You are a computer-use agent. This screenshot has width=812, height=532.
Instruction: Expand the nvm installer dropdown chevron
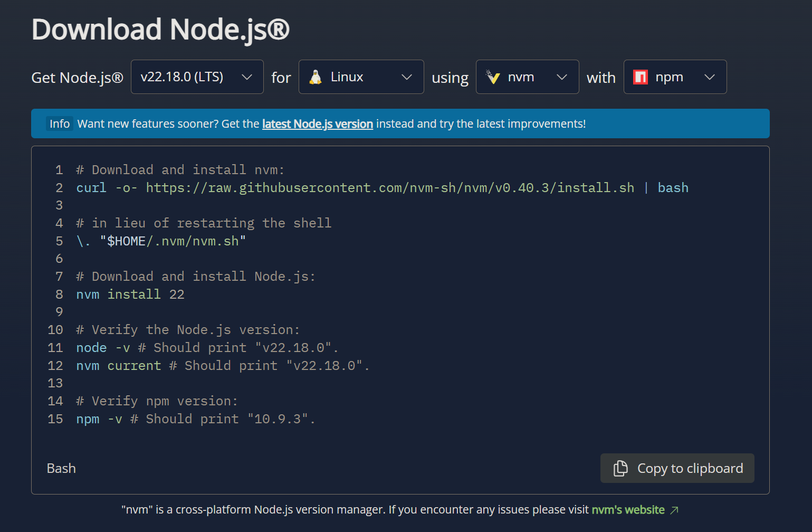click(x=561, y=77)
